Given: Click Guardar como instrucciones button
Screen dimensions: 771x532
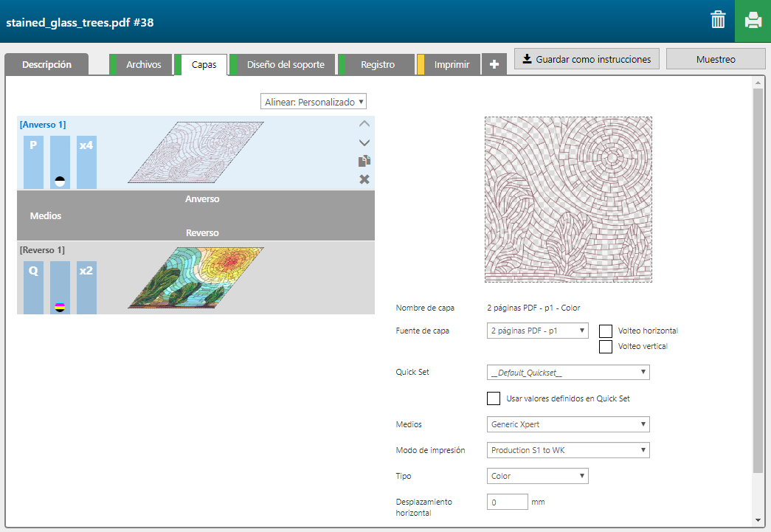Looking at the screenshot, I should [587, 59].
